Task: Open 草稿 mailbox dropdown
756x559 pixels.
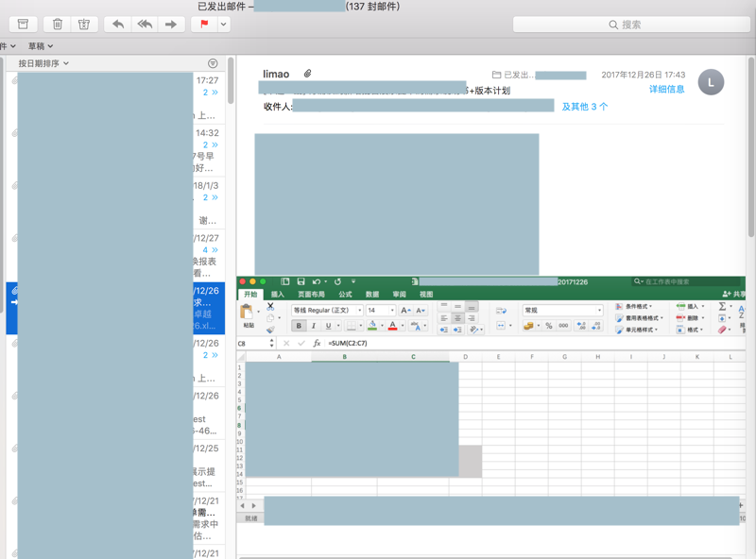Action: coord(40,46)
